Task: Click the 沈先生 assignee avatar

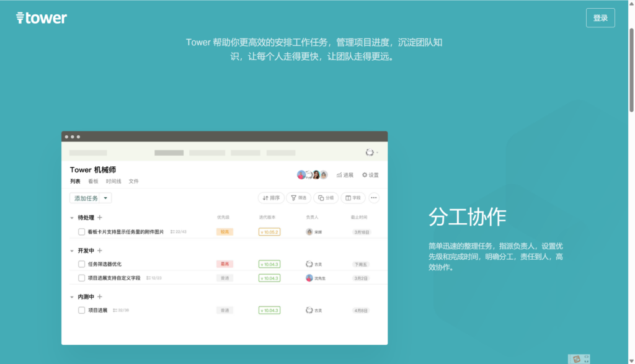Action: click(309, 278)
